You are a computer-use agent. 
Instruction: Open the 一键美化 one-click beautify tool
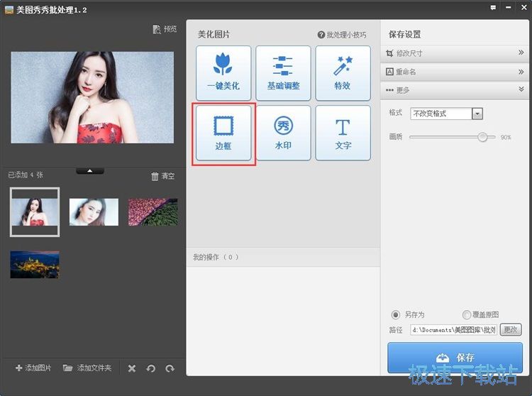point(223,73)
